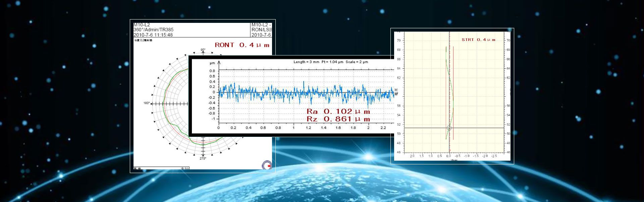Viewport: 644px width, 202px height.
Task: Click the 90° label on polar plot
Action: coord(203,50)
